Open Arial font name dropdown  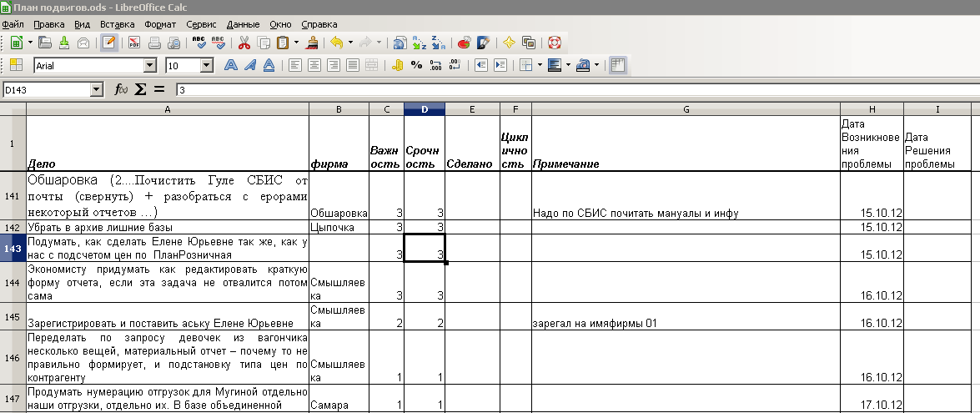(150, 66)
